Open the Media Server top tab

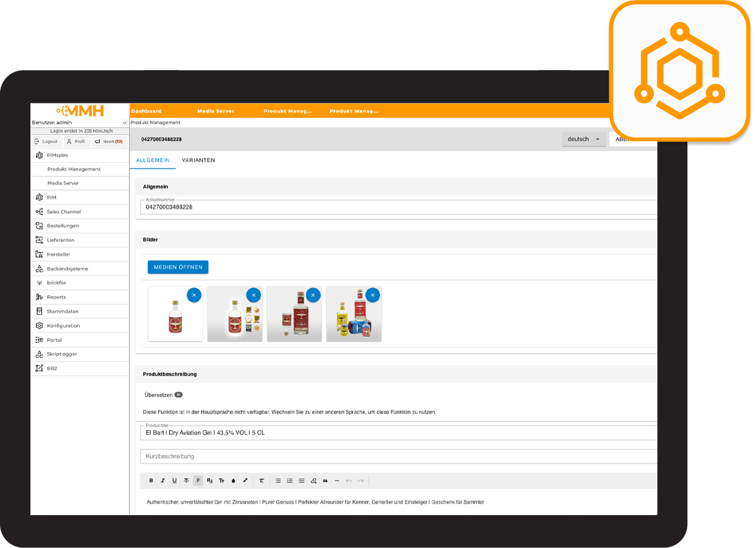pos(215,111)
